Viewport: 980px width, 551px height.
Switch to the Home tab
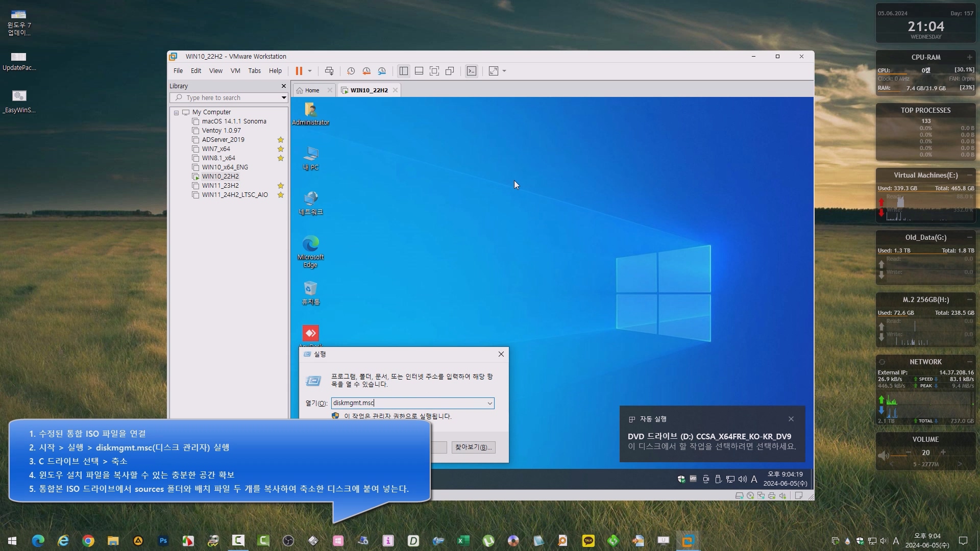312,90
